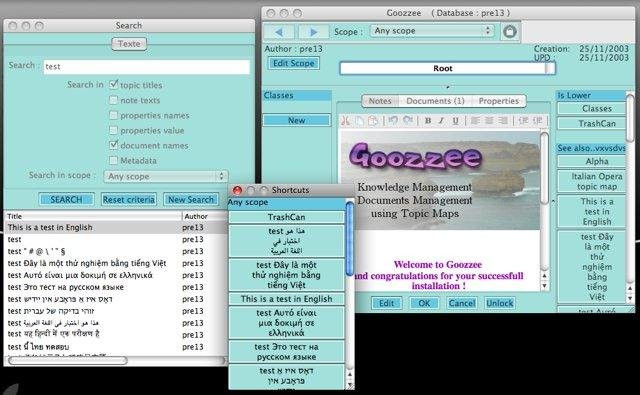
Task: Click the Undo arrow icon in editor toolbar
Action: click(x=393, y=120)
